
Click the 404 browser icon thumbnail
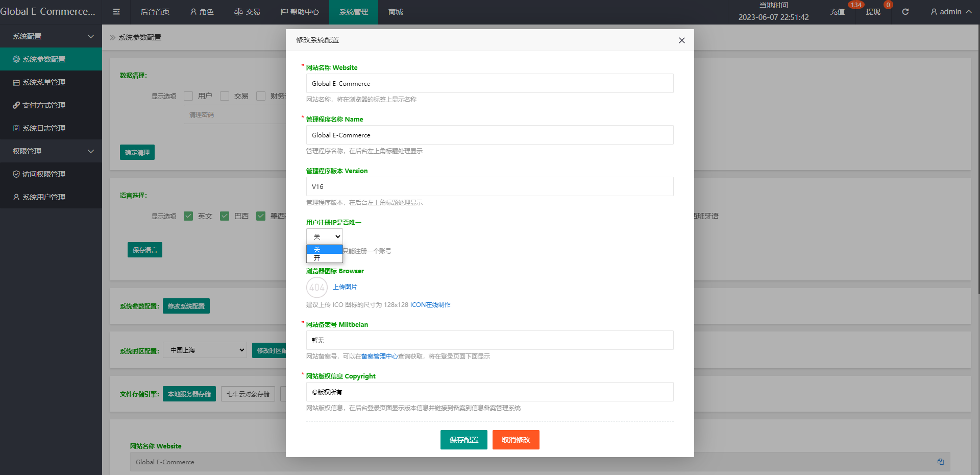(317, 287)
